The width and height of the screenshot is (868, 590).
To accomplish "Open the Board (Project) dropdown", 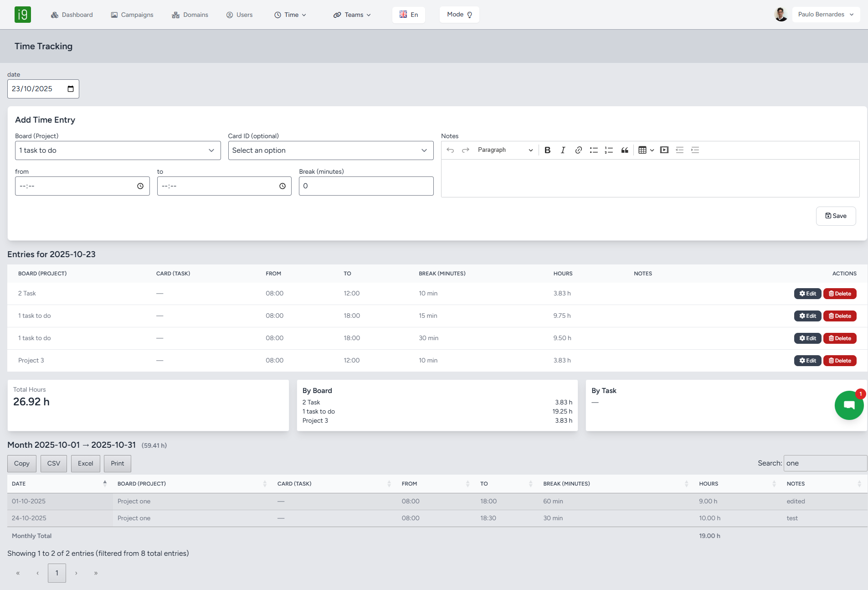I will pos(118,150).
